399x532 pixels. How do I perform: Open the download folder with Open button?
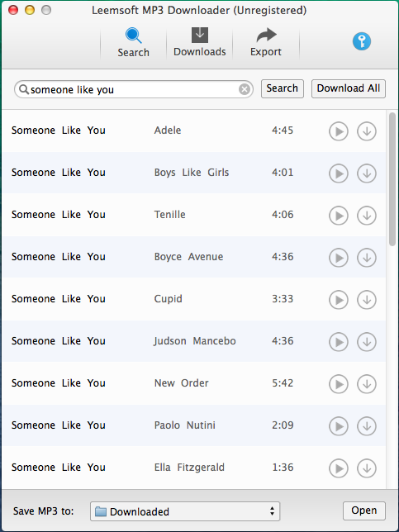(364, 511)
